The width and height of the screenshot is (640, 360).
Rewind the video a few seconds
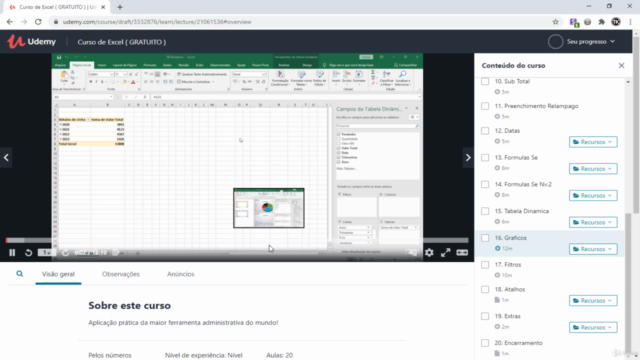click(28, 253)
